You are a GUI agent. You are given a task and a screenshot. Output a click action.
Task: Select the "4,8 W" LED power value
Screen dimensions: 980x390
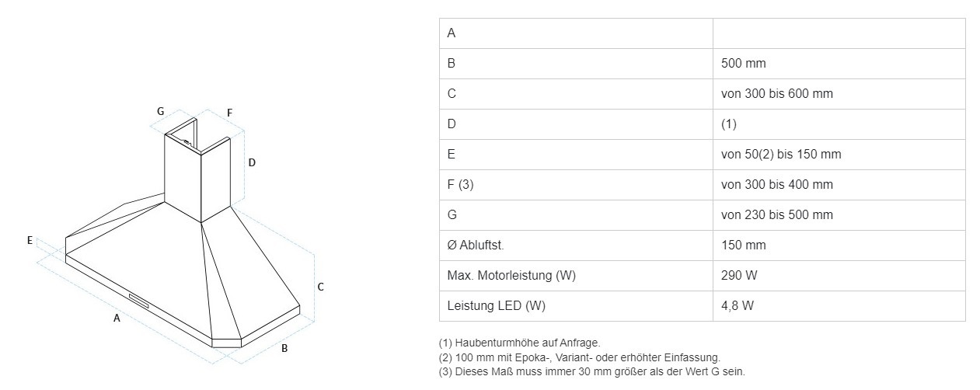click(738, 306)
